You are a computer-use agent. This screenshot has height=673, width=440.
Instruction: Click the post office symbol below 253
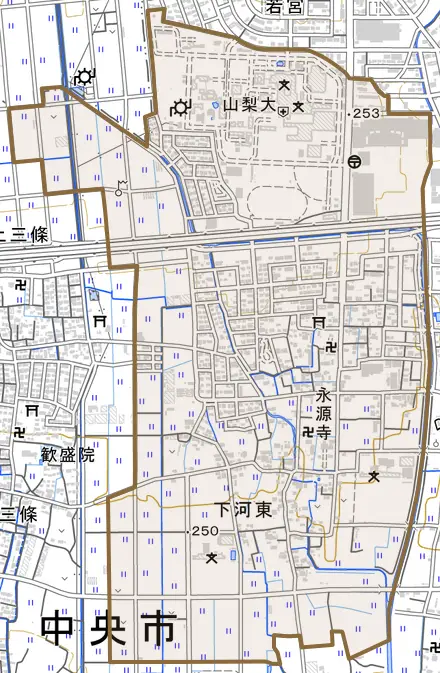[355, 162]
